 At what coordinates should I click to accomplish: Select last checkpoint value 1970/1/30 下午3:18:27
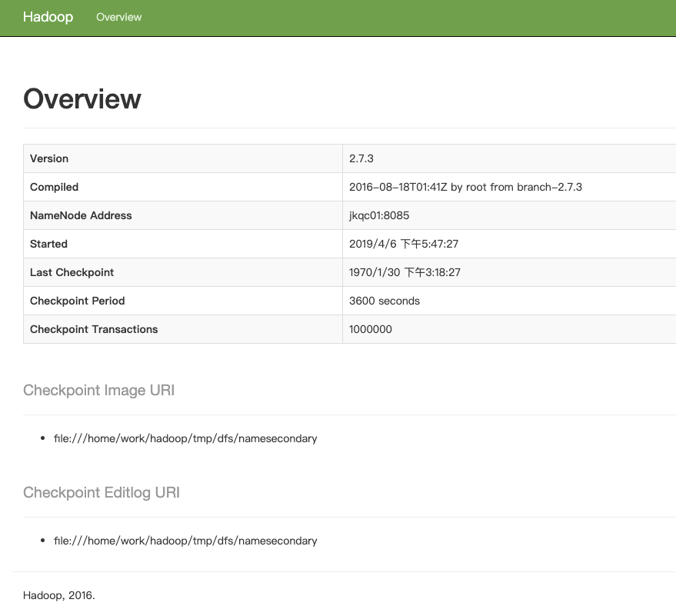click(405, 272)
